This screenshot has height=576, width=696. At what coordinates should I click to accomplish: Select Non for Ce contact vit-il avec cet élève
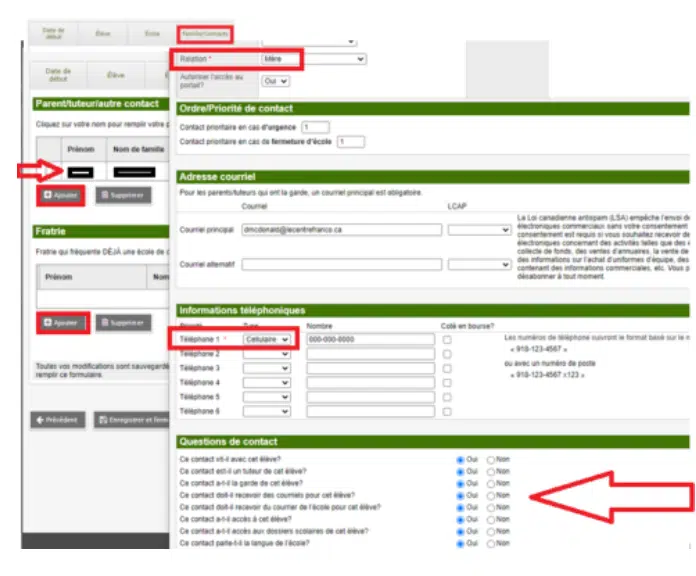coord(490,460)
